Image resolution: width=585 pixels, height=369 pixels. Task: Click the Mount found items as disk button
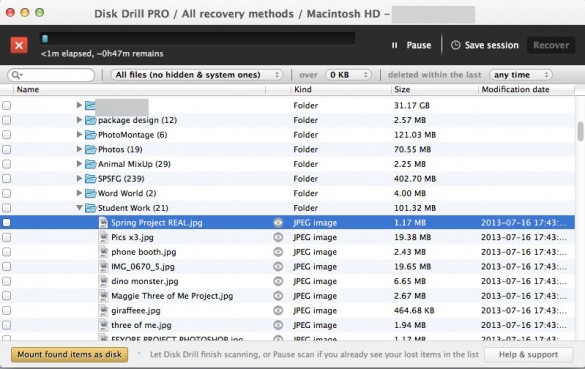click(69, 354)
